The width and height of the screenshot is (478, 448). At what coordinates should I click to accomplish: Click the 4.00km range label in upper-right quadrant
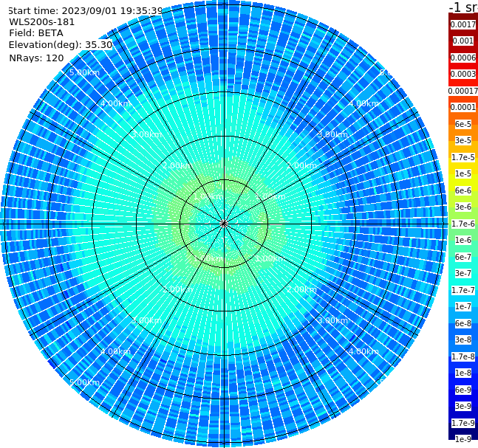364,103
